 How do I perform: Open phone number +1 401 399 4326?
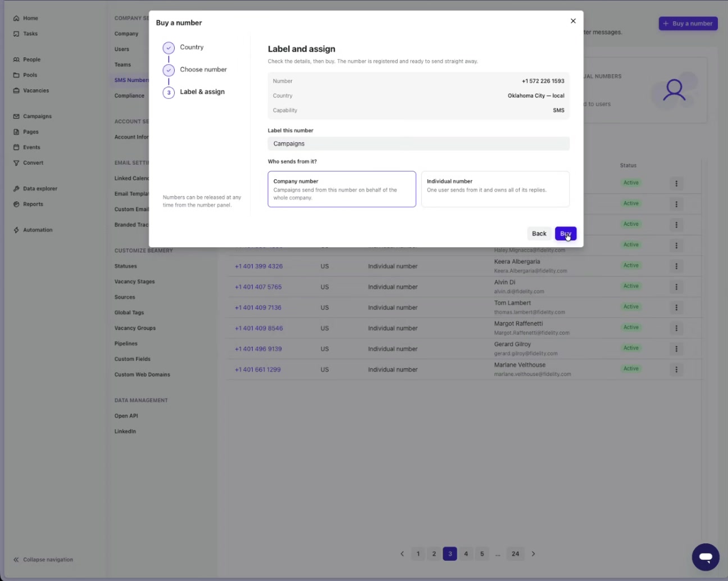(x=259, y=266)
